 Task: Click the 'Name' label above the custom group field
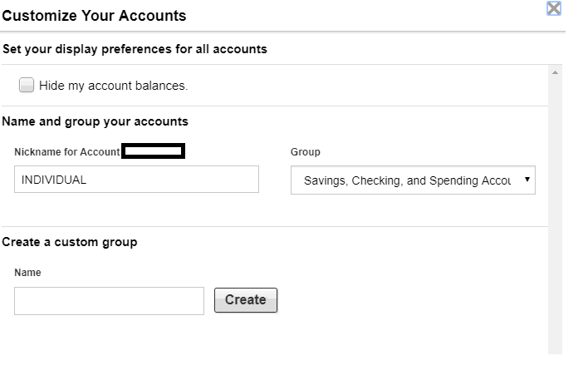click(27, 273)
